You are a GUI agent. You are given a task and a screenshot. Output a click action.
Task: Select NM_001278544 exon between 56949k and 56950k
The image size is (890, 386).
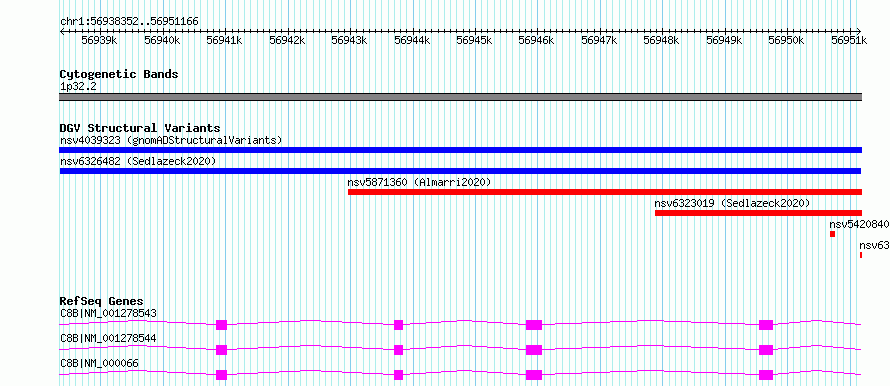(766, 350)
